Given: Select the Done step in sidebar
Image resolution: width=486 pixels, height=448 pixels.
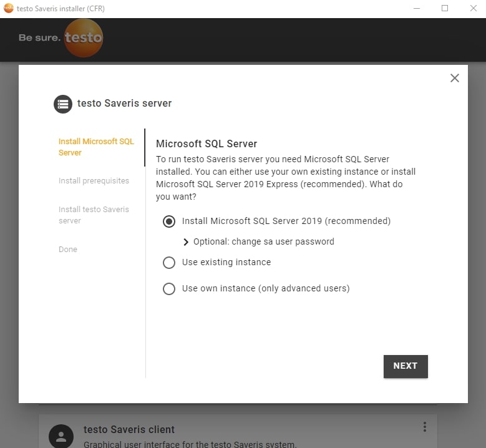Looking at the screenshot, I should pos(68,250).
